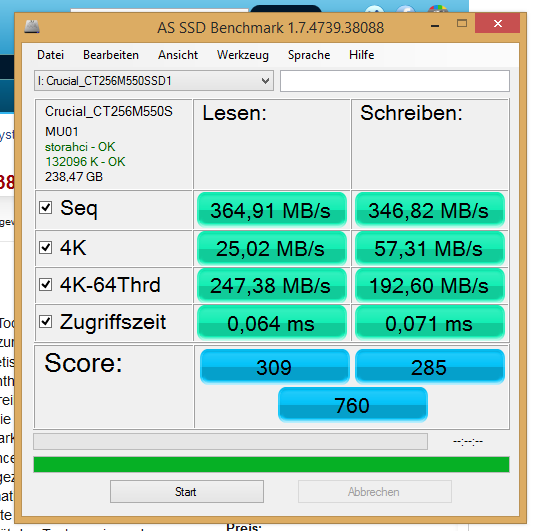The image size is (546, 531).
Task: Open the Bearbeiten menu
Action: pos(111,55)
